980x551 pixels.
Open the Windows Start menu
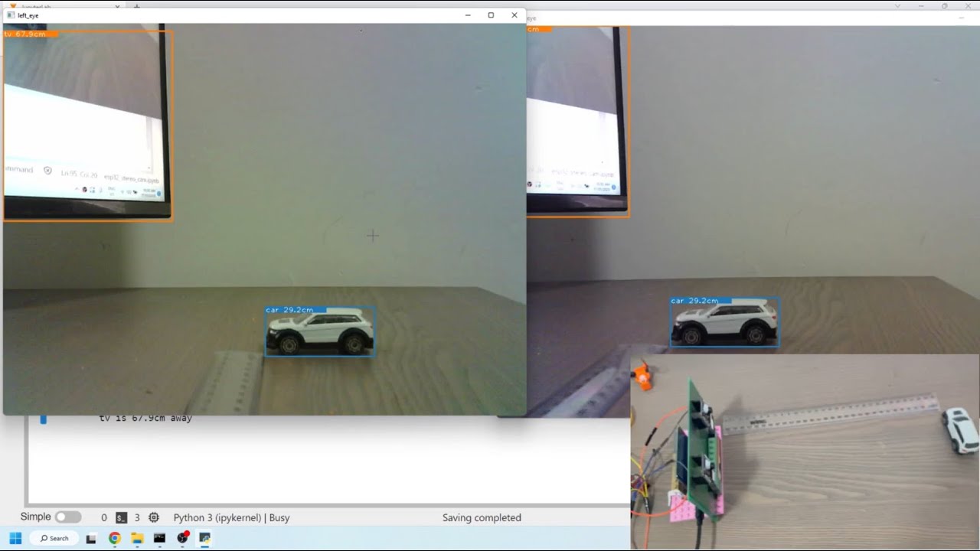pos(15,538)
